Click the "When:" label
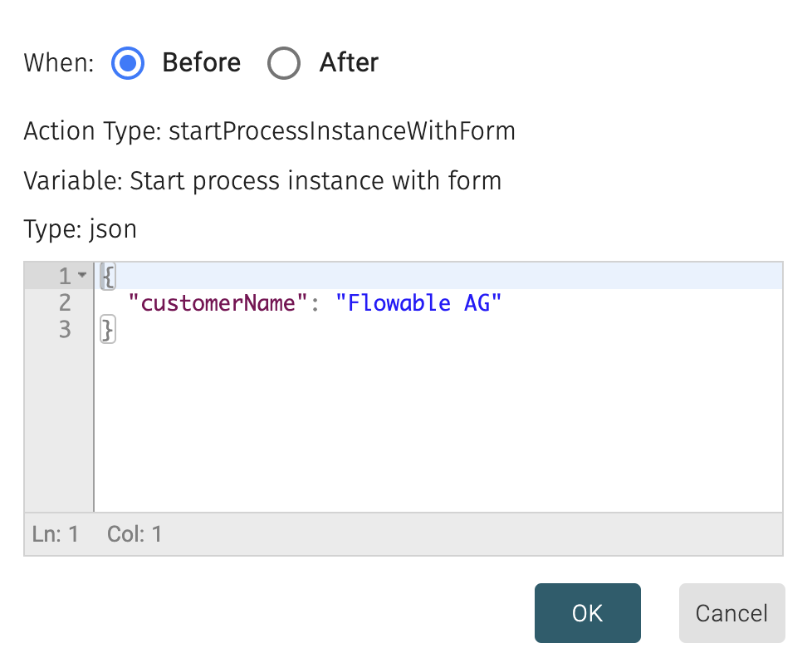 pyautogui.click(x=57, y=63)
